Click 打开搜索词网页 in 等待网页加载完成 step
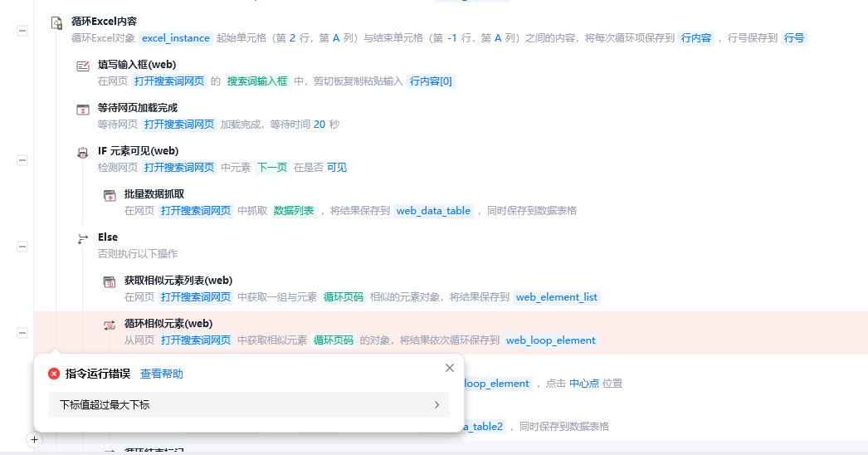 178,125
